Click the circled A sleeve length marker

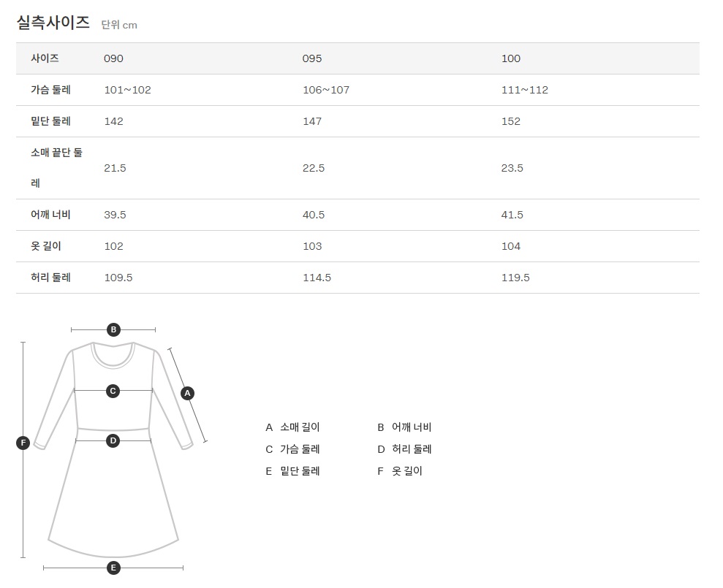click(187, 393)
